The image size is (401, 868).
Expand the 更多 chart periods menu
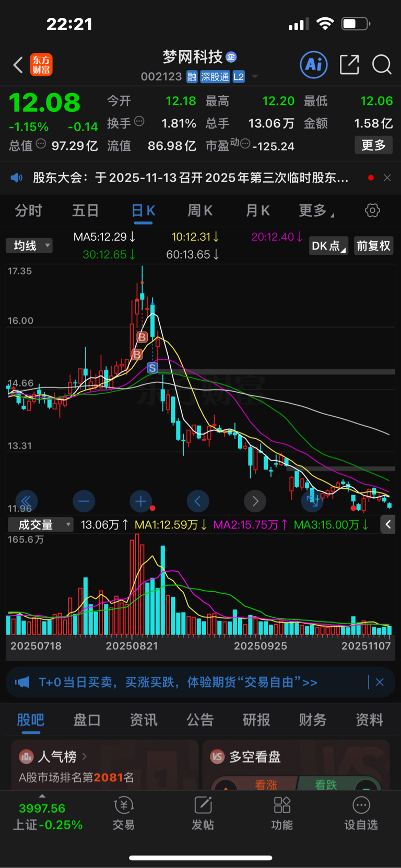point(316,210)
